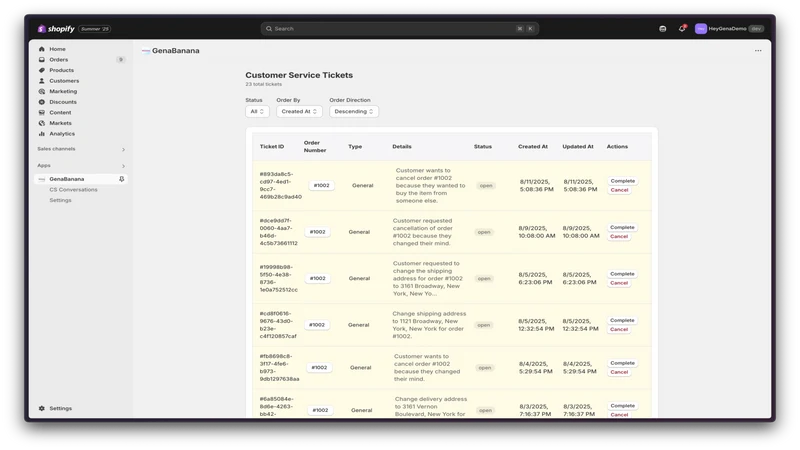The height and width of the screenshot is (450, 800).
Task: Click ticket ID starting #dce9dd7f
Action: point(278,232)
